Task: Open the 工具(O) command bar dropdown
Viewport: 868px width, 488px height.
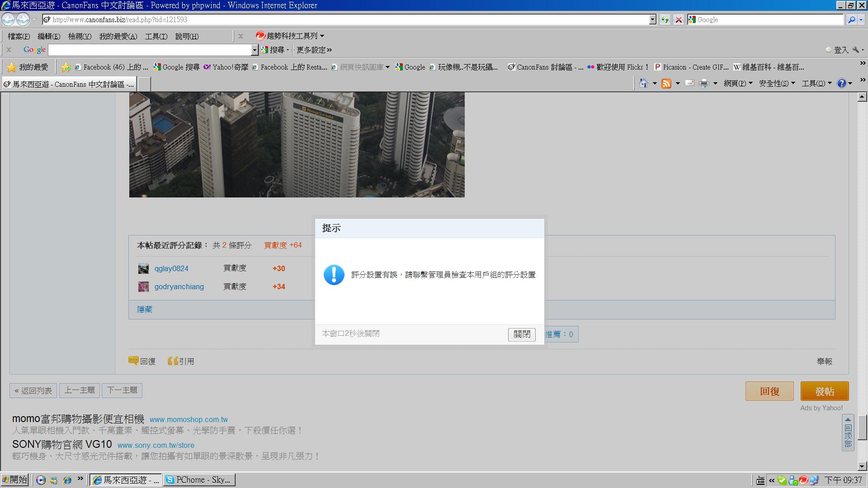Action: point(816,83)
